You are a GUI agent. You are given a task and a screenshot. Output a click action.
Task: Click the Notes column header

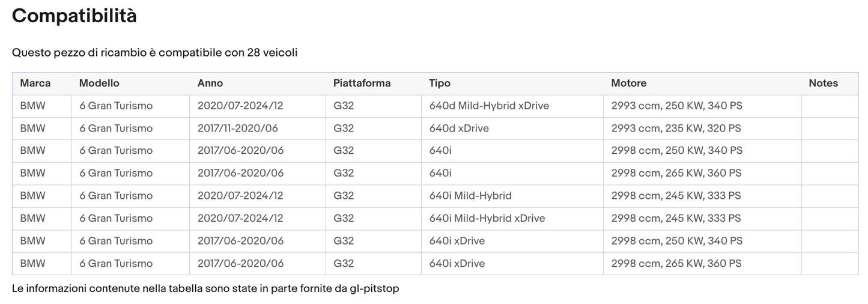[823, 84]
